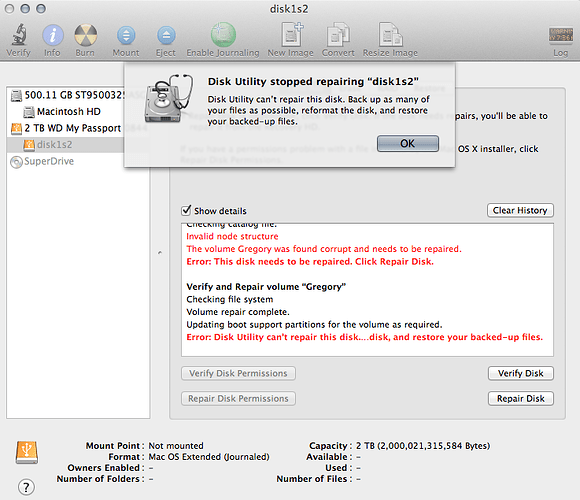
Task: Click the Convert toolbar icon
Action: click(x=338, y=35)
